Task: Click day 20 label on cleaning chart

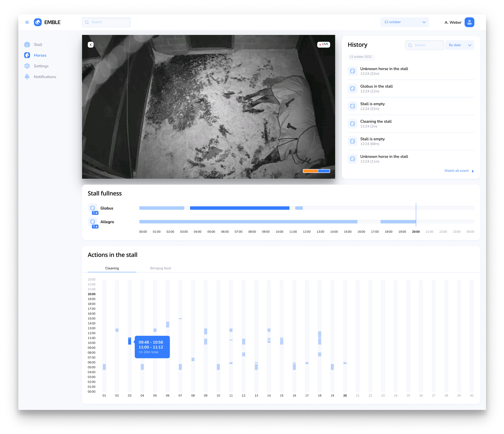Action: coord(345,395)
